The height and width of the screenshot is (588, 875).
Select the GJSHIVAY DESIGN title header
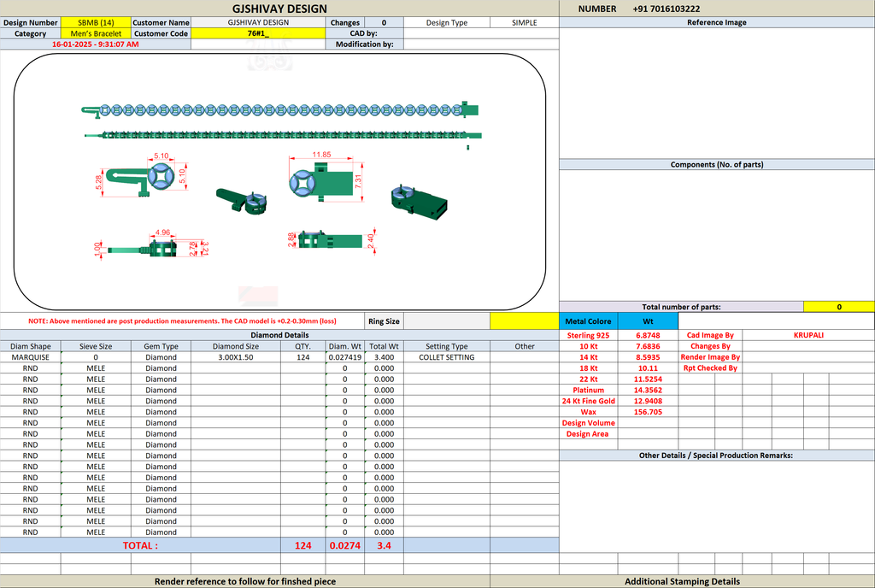279,9
